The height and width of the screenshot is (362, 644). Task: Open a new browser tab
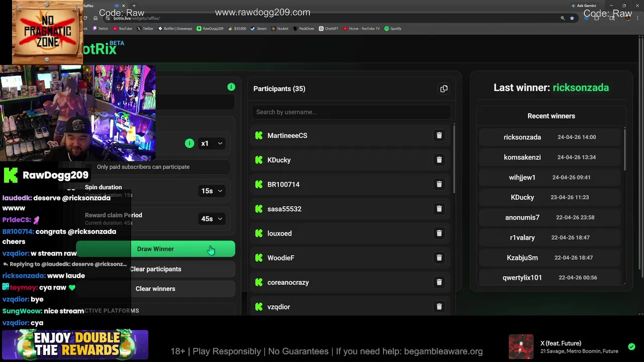tap(134, 6)
